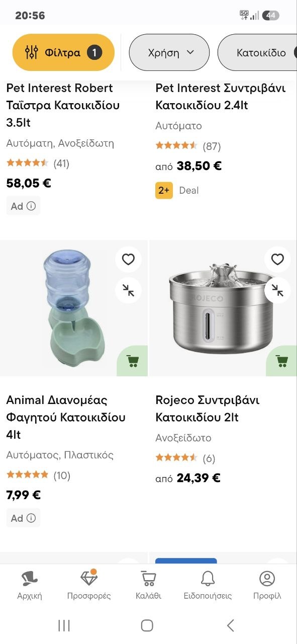
Task: Tap the compare arrows on the Animal dispenser
Action: 129,290
